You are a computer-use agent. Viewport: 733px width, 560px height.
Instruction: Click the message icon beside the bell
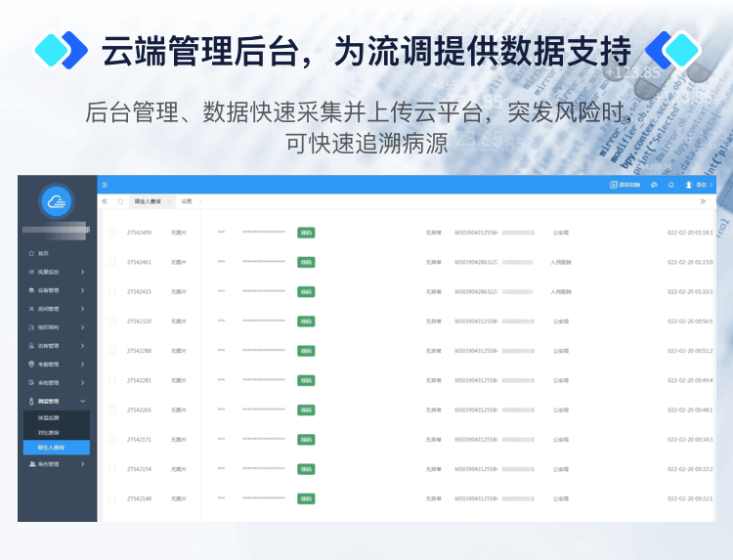pos(654,185)
